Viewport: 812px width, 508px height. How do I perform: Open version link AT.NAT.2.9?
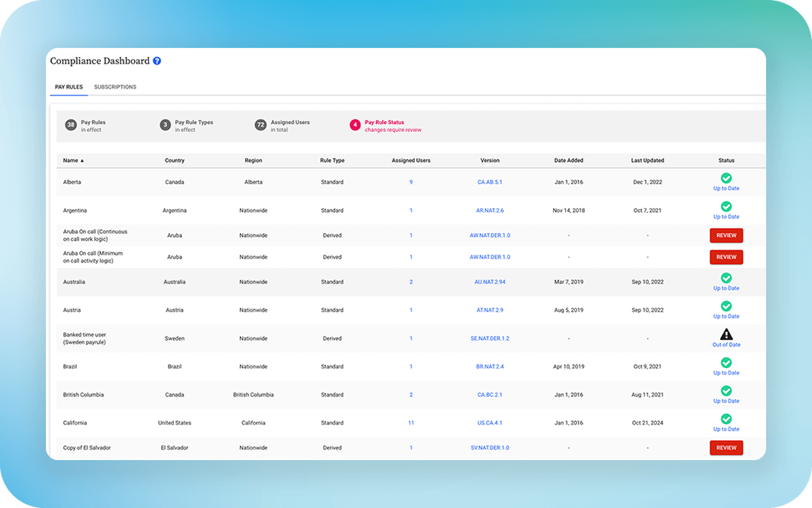click(490, 310)
